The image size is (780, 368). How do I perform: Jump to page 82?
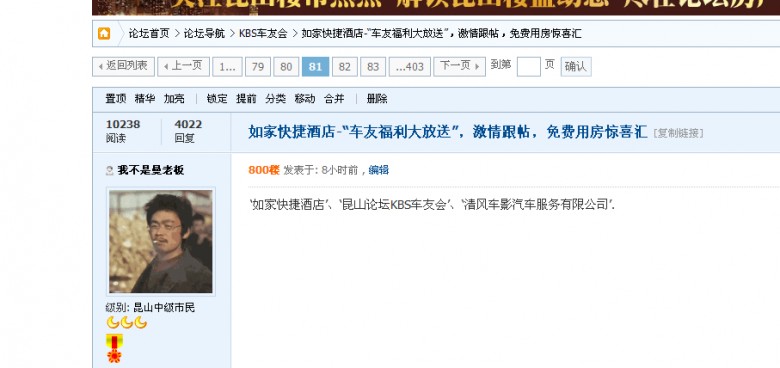click(345, 67)
